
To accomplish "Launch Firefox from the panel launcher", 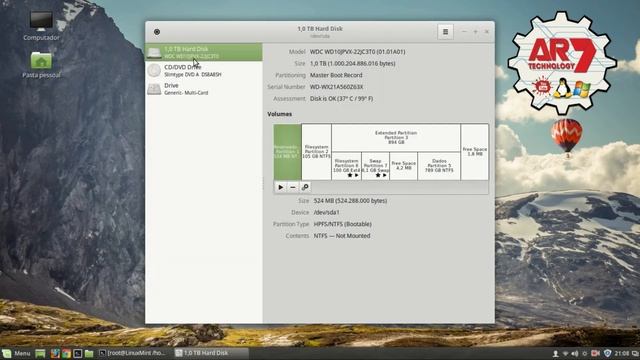I will pos(55,353).
